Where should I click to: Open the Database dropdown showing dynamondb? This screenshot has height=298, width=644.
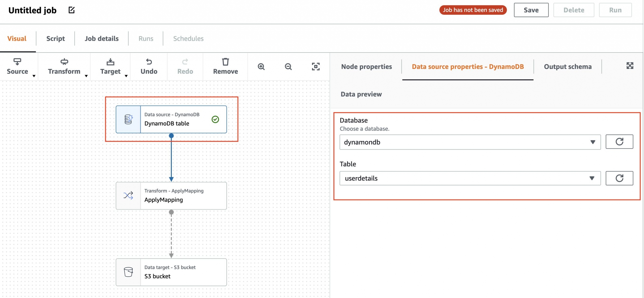click(x=470, y=142)
